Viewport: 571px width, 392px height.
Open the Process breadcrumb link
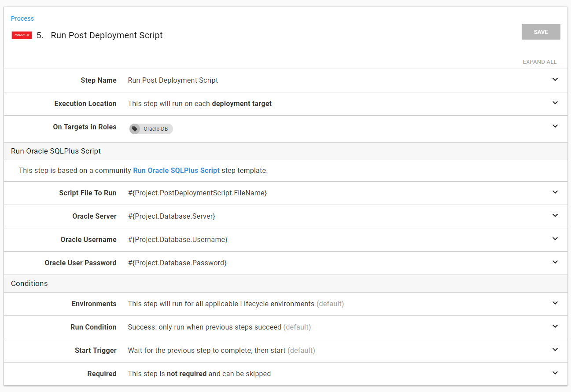[22, 18]
